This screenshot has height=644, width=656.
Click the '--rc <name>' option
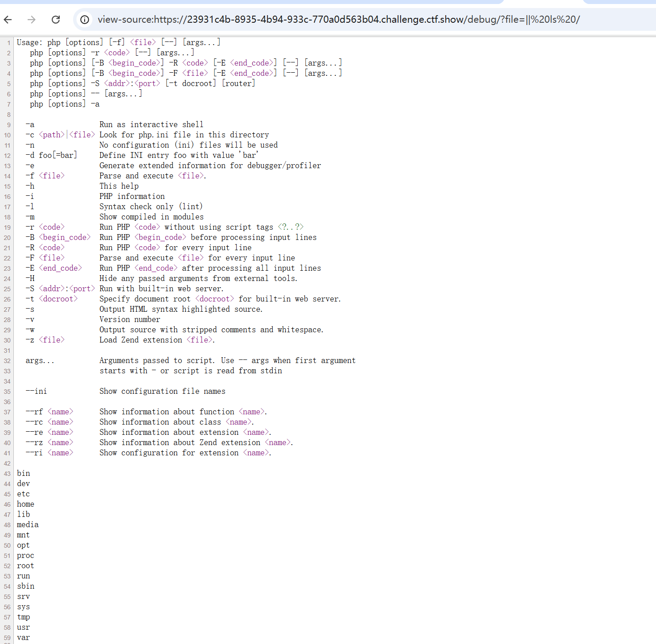point(49,422)
